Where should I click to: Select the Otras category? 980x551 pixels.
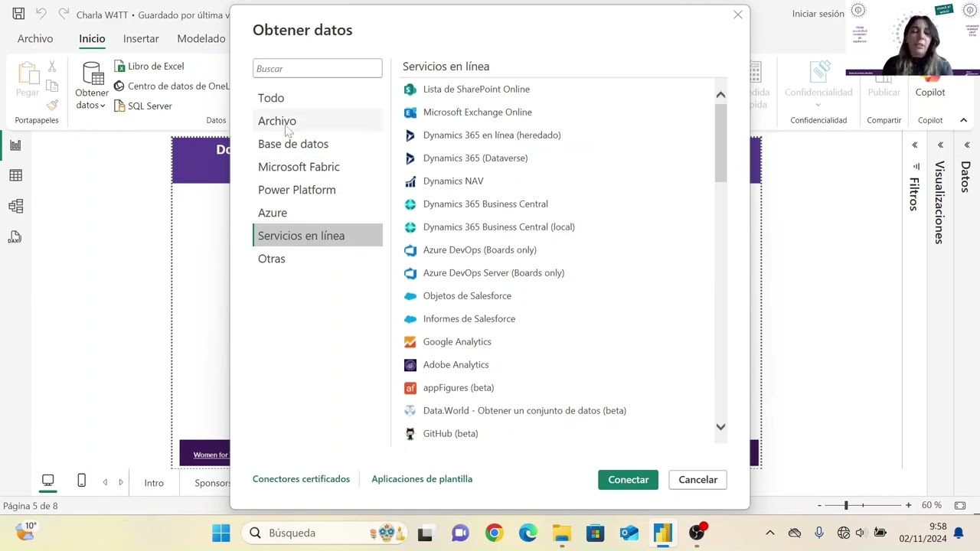pos(318,259)
